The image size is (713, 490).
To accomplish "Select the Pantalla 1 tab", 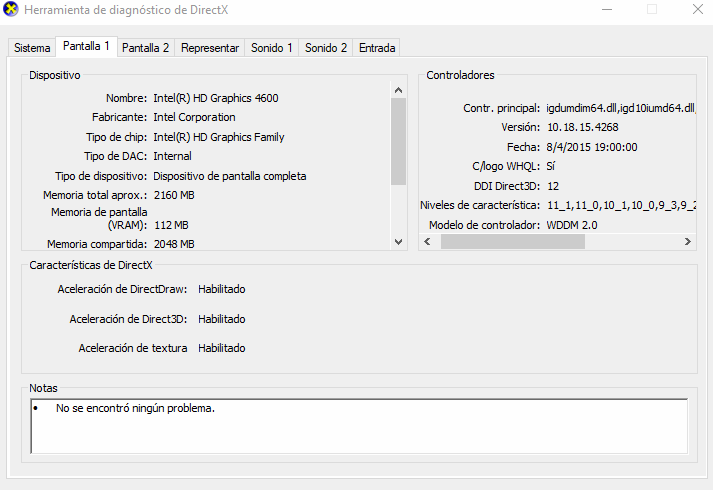I will click(86, 46).
